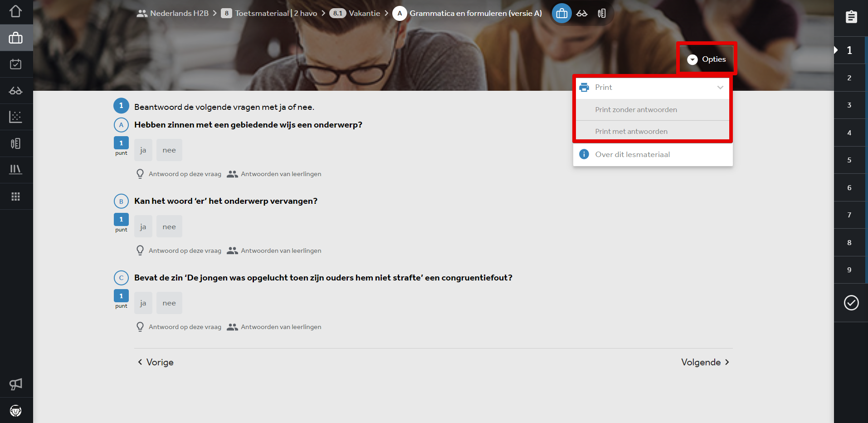Screen dimensions: 868x423
Task: Click the student group icon under question A
Action: click(232, 174)
